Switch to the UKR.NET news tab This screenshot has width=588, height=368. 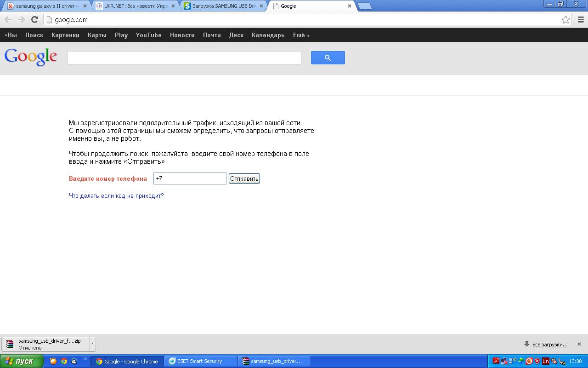136,6
